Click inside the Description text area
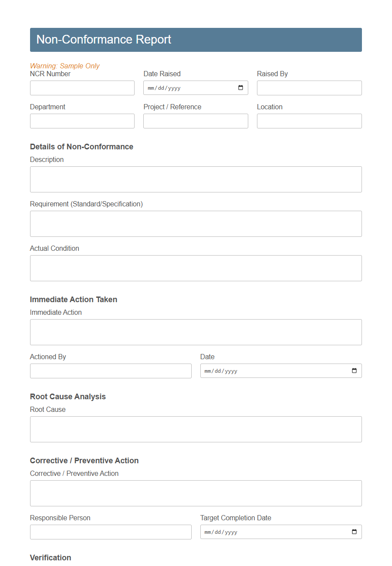Screen dimensions: 392x566 click(x=196, y=179)
